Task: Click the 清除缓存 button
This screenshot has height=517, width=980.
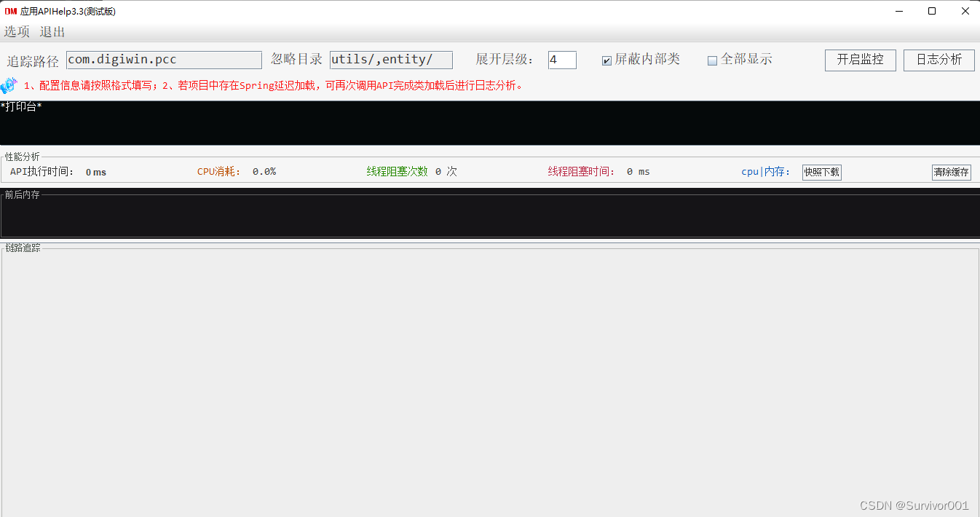Action: click(951, 172)
